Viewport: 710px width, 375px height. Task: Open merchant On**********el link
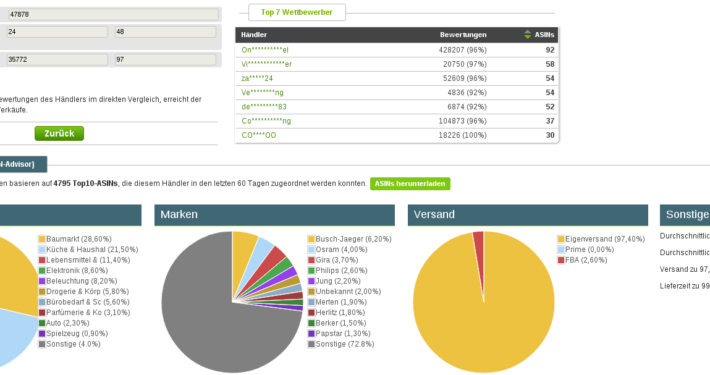pyautogui.click(x=265, y=50)
